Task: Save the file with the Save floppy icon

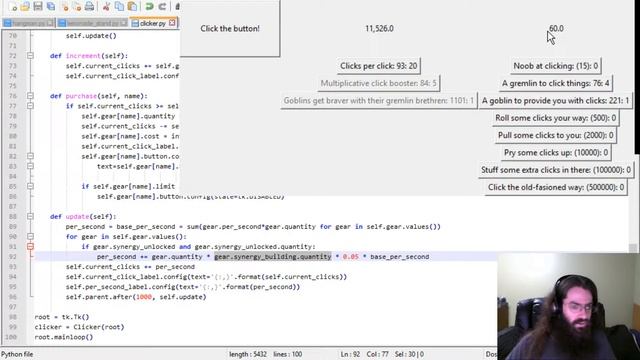Action: coord(38,6)
